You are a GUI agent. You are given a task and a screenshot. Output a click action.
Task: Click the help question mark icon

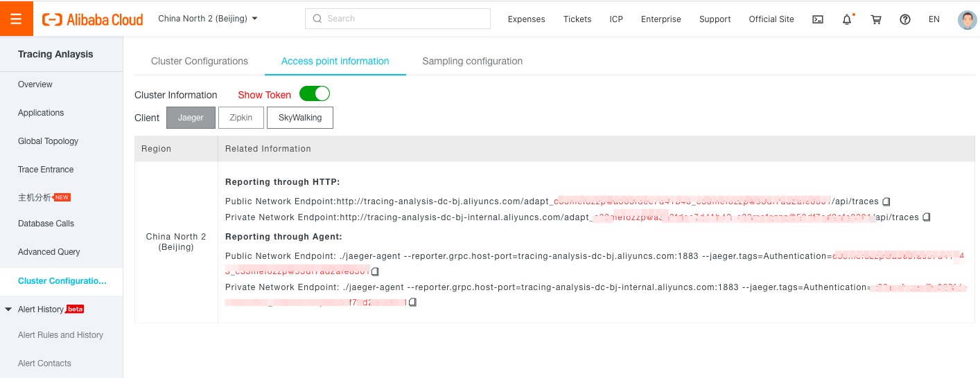pyautogui.click(x=904, y=19)
